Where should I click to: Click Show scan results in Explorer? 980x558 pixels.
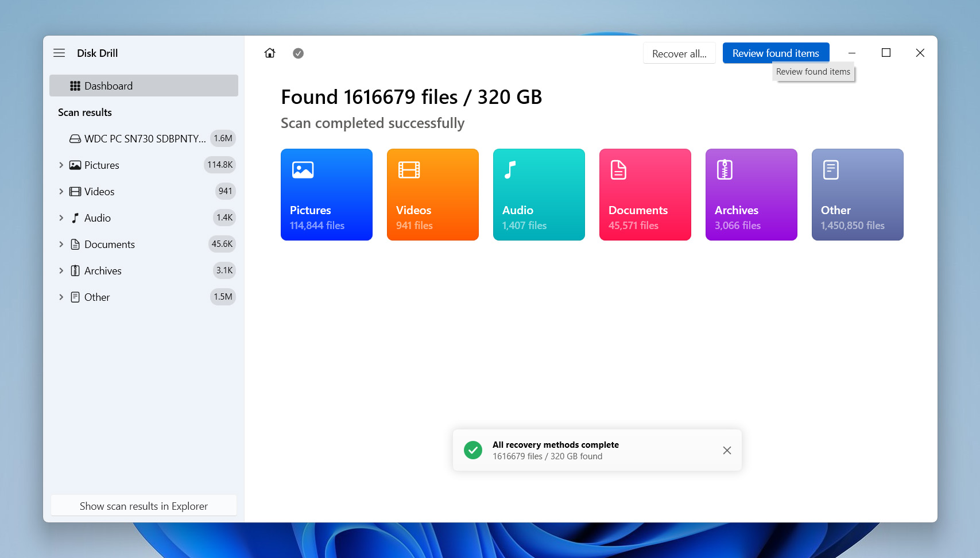tap(144, 506)
